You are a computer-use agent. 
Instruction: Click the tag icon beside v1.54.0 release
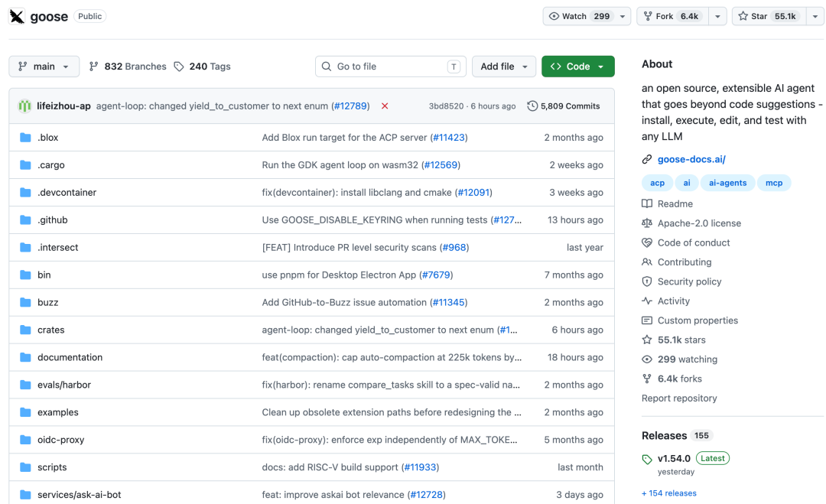647,459
